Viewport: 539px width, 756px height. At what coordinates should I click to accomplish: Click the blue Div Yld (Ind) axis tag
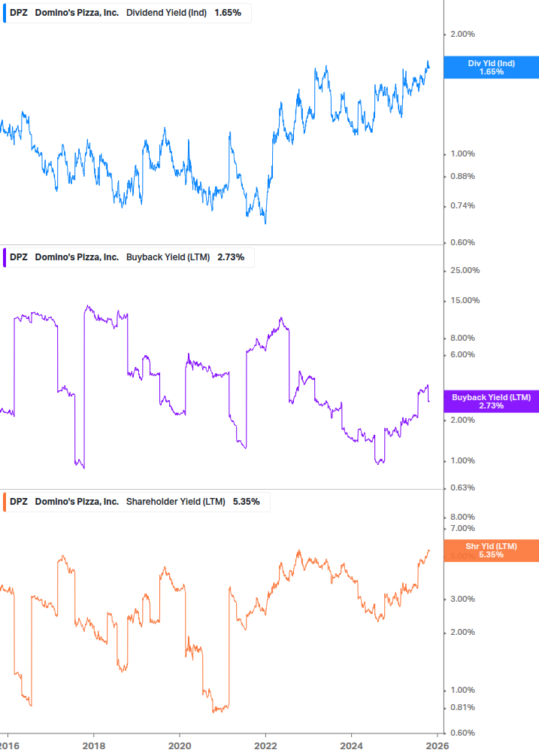(x=491, y=68)
